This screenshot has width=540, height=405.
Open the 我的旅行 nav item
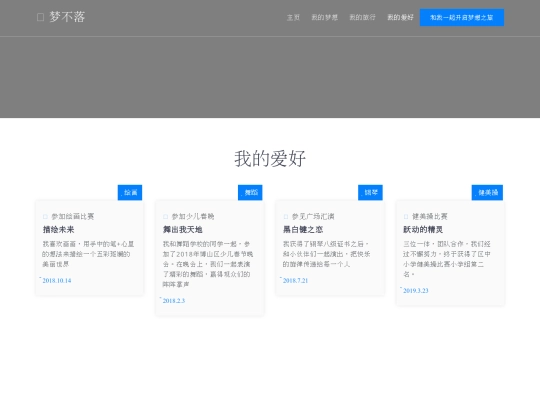point(362,17)
